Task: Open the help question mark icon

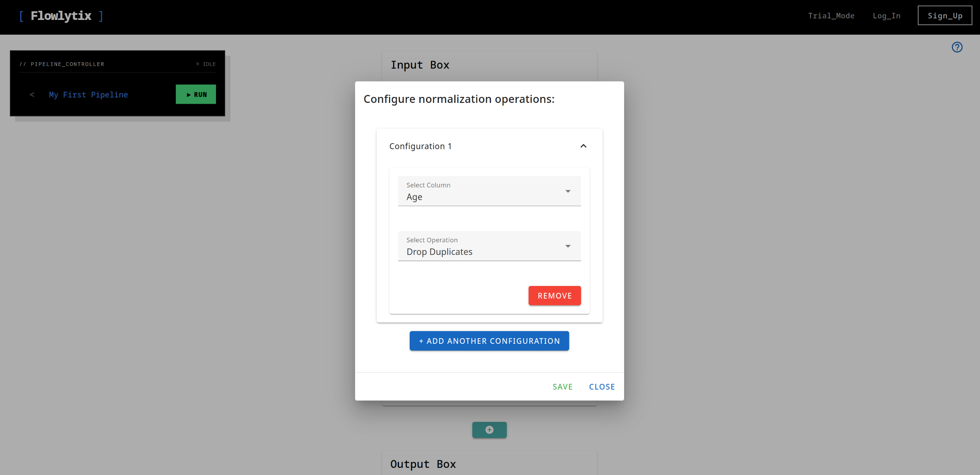Action: 957,47
